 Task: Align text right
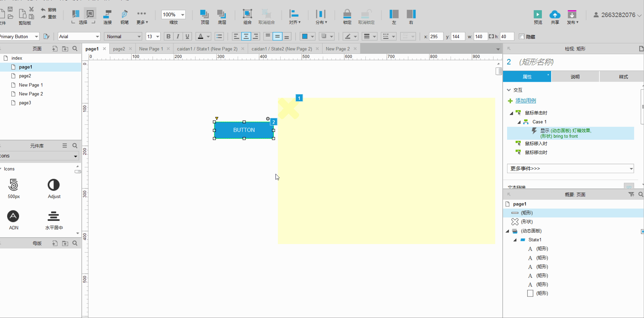coord(255,36)
